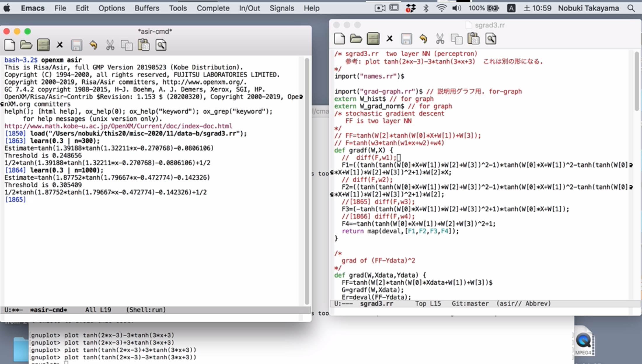Viewport: 642px width, 364px height.
Task: Open the Tools menu
Action: click(x=178, y=8)
